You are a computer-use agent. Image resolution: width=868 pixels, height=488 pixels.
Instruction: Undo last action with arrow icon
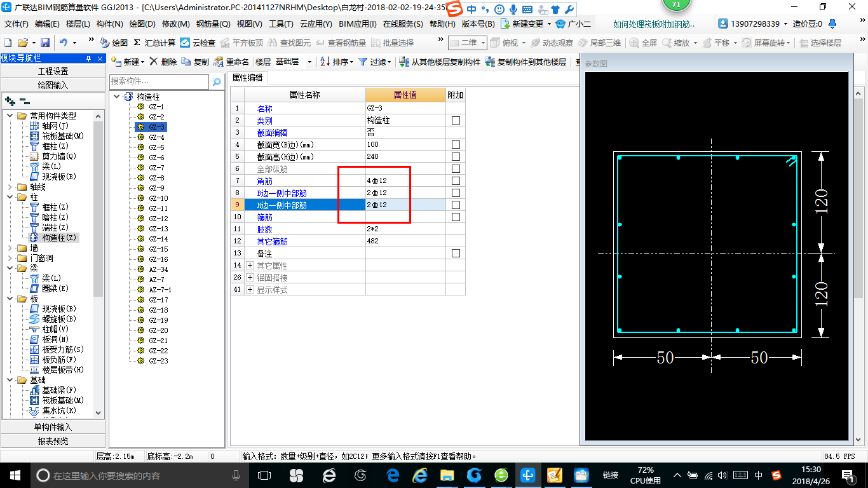point(64,43)
